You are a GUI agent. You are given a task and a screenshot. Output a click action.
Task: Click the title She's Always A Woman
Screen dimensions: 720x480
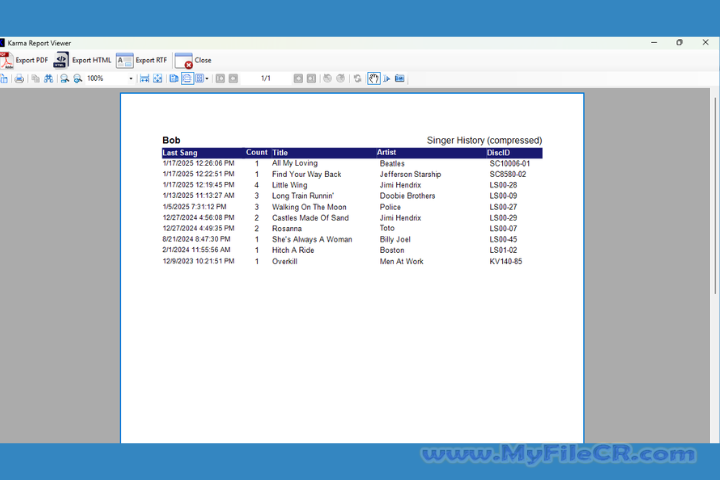312,239
